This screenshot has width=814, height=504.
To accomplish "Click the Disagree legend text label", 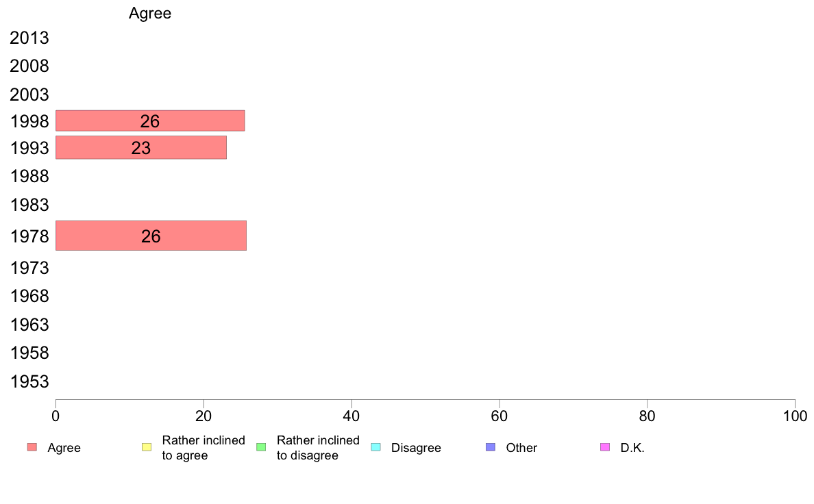I will click(416, 448).
